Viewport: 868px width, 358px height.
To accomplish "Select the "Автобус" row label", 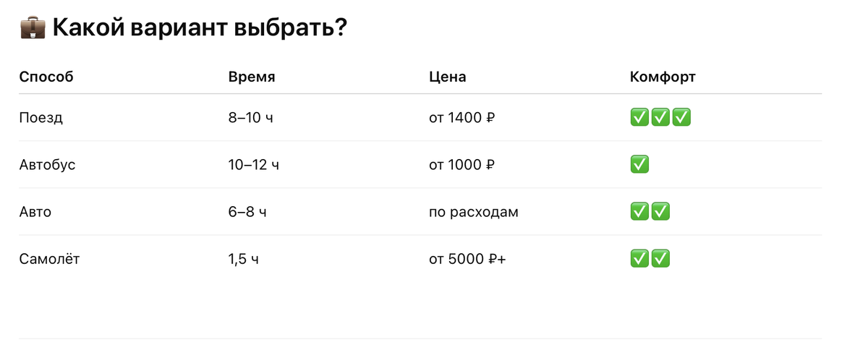I will 48,164.
